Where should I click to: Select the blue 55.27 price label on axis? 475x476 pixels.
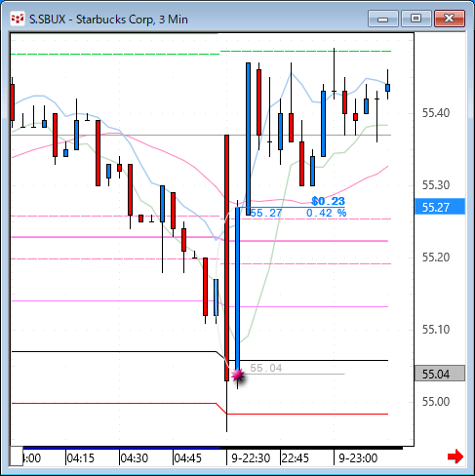click(440, 207)
